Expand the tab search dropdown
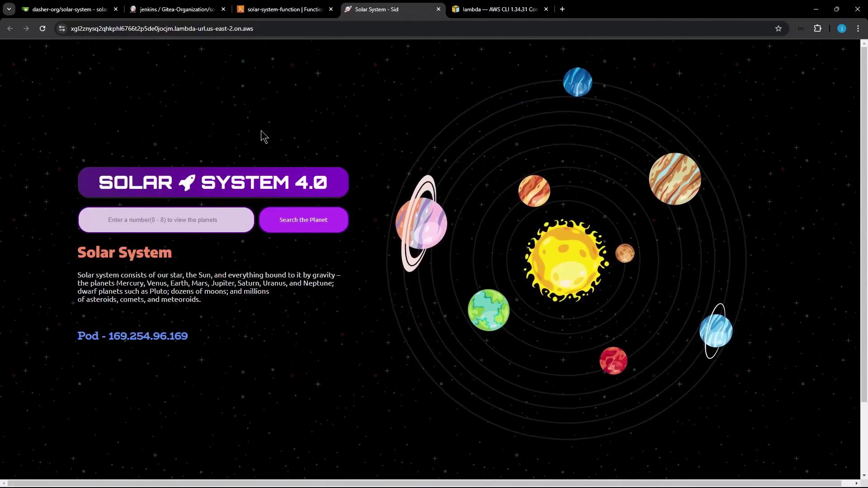This screenshot has height=488, width=868. point(9,9)
